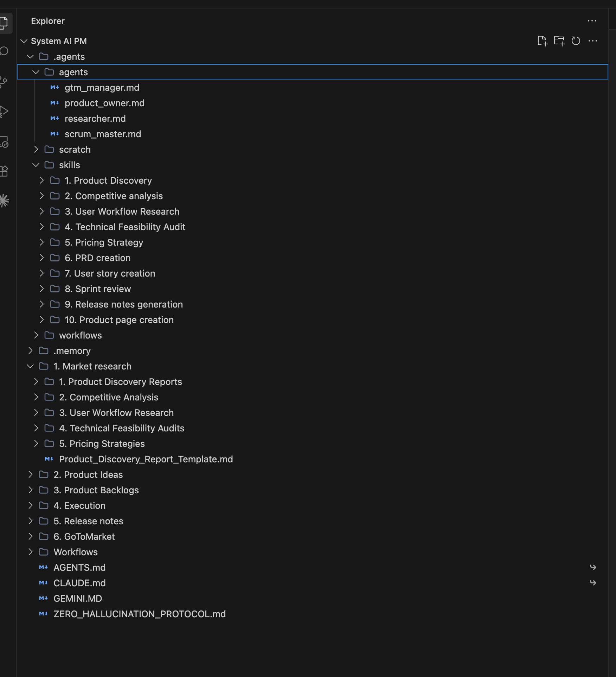Open the Explorer view in the activity bar
Screen dimensions: 616x677
click(x=4, y=23)
